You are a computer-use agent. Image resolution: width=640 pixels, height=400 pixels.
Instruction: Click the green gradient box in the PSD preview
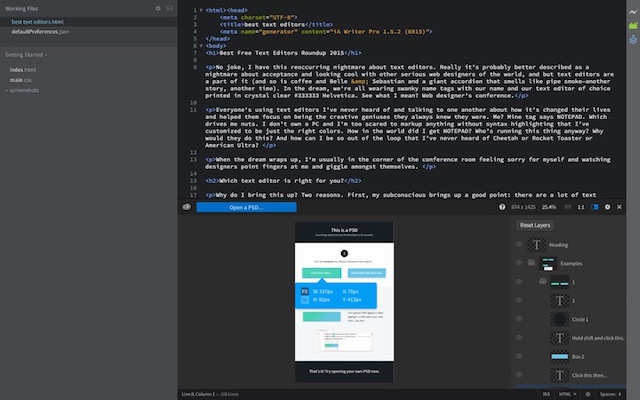(322, 316)
